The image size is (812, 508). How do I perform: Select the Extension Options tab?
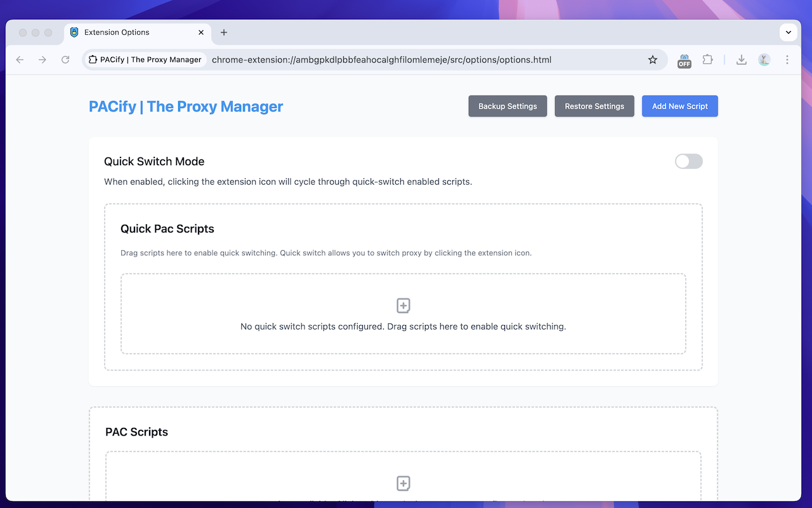click(138, 32)
